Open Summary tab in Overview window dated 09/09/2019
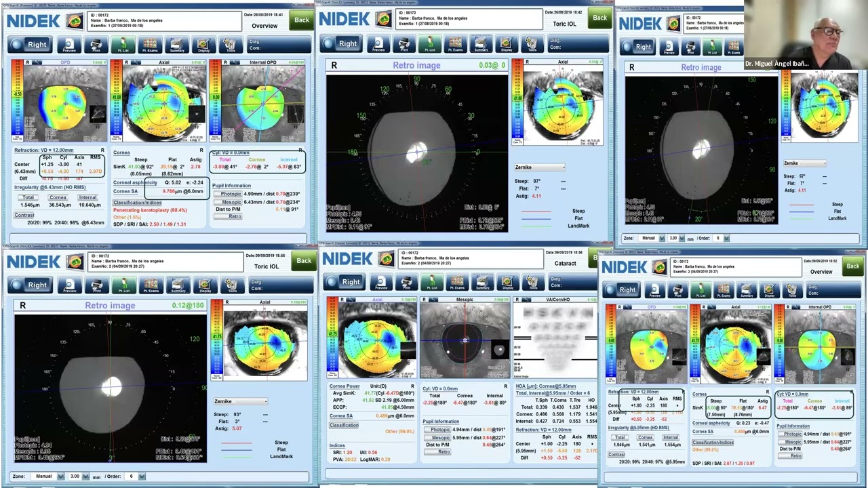 tap(747, 290)
